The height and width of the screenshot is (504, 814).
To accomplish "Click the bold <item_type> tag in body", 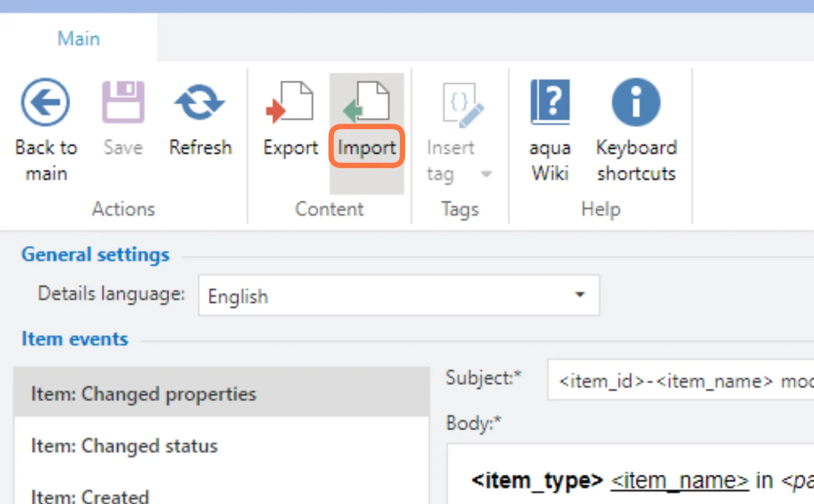I will tap(536, 481).
